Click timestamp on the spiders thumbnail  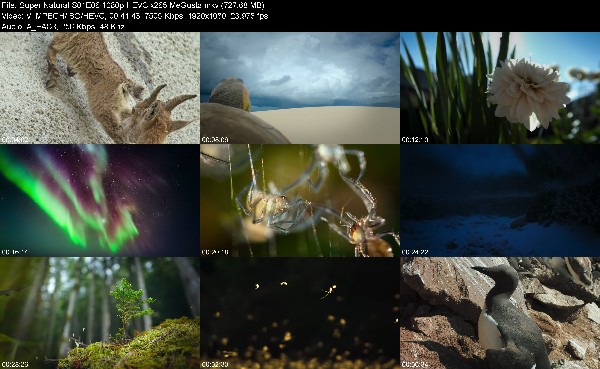coord(215,252)
